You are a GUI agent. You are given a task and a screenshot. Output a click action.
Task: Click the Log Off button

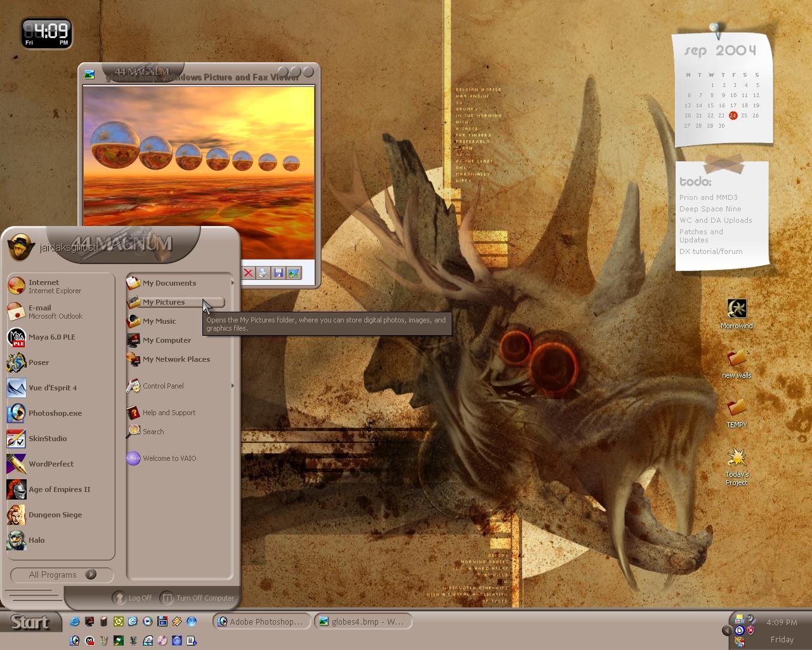[x=133, y=598]
